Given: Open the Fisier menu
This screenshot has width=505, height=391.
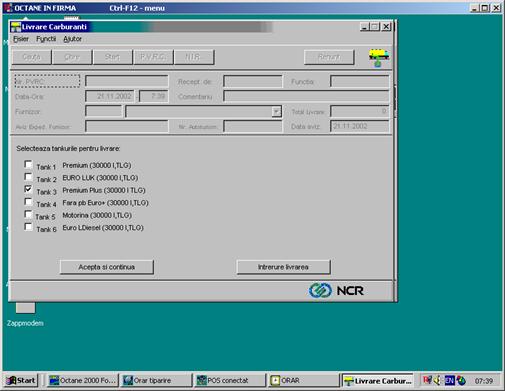Looking at the screenshot, I should [x=21, y=39].
